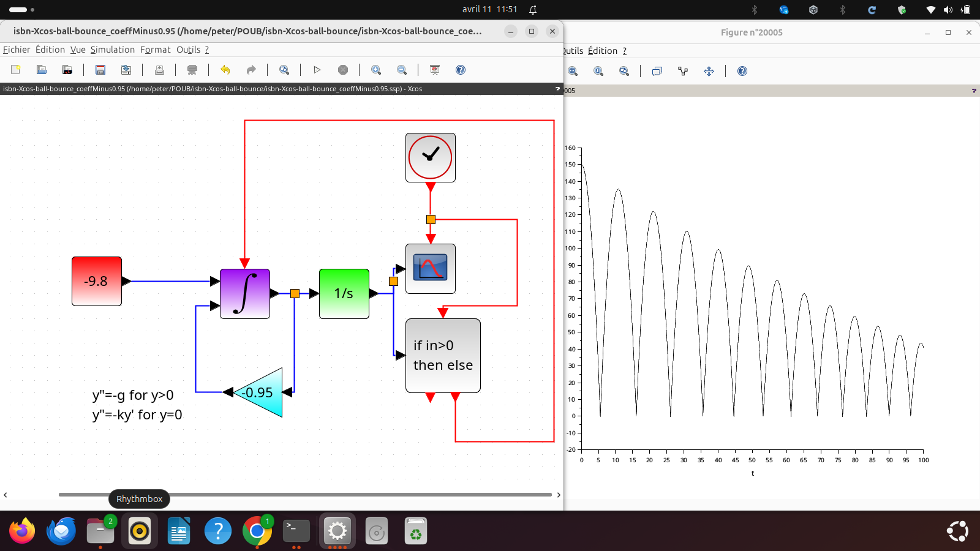The width and height of the screenshot is (980, 551).
Task: Open the Simulation menu
Action: (112, 50)
